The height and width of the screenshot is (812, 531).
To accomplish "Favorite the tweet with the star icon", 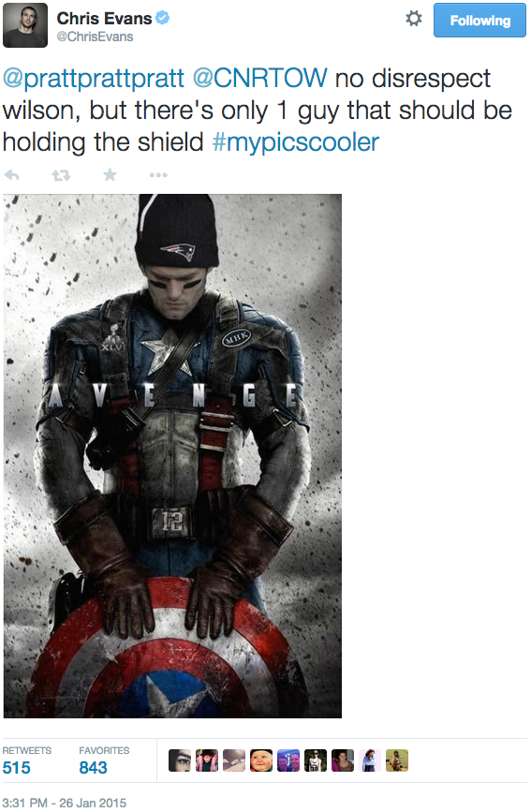I will [110, 175].
